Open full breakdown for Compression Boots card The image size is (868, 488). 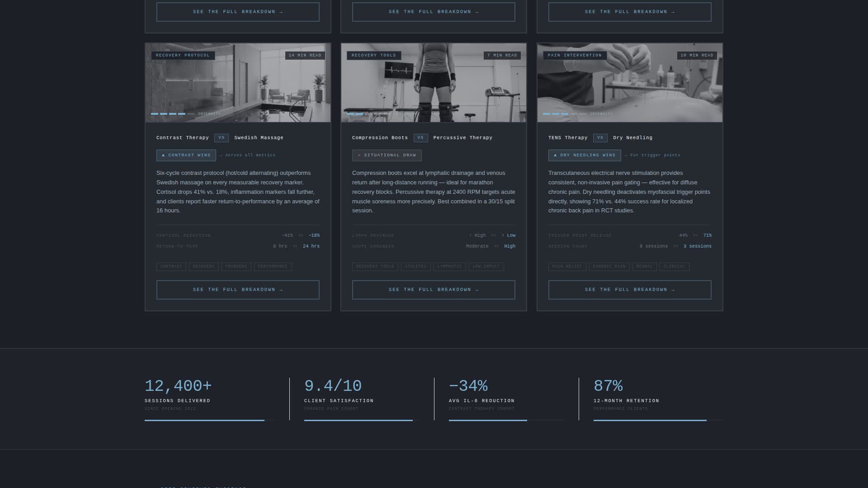pos(434,290)
